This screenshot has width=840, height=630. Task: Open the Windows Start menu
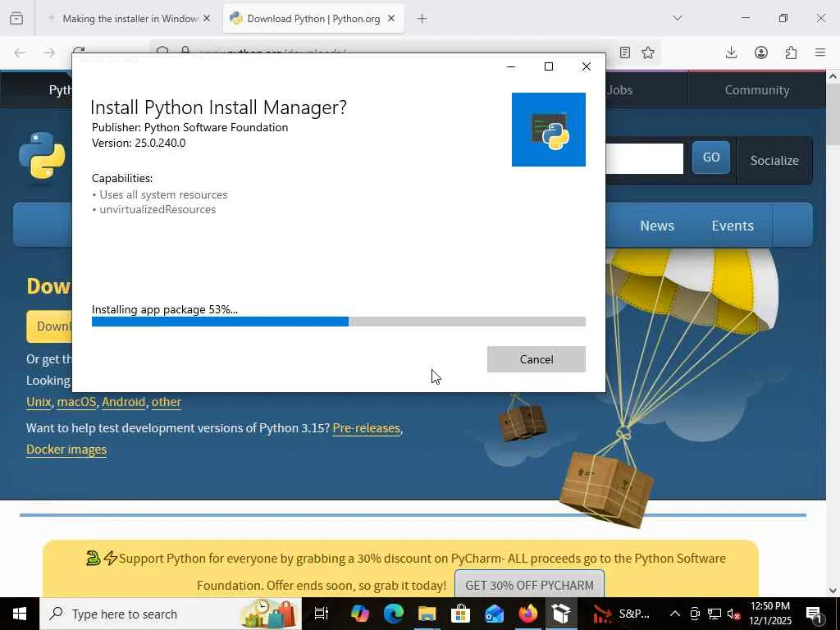20,614
